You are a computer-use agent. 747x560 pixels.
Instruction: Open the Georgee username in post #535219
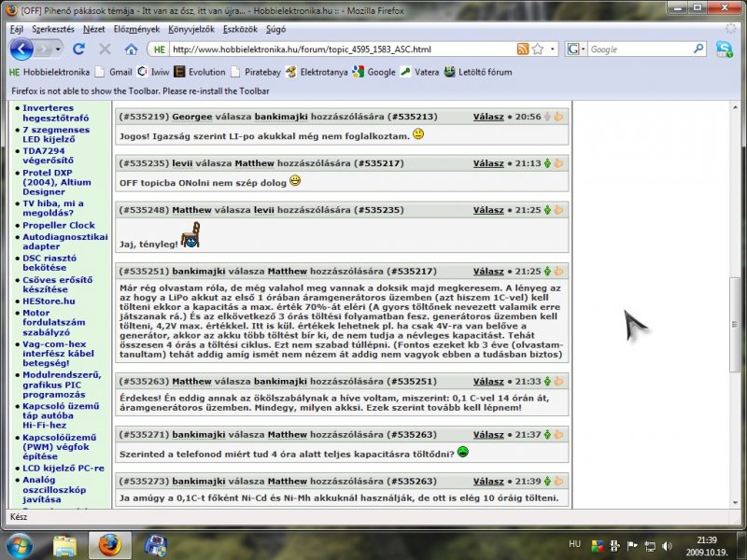(192, 117)
